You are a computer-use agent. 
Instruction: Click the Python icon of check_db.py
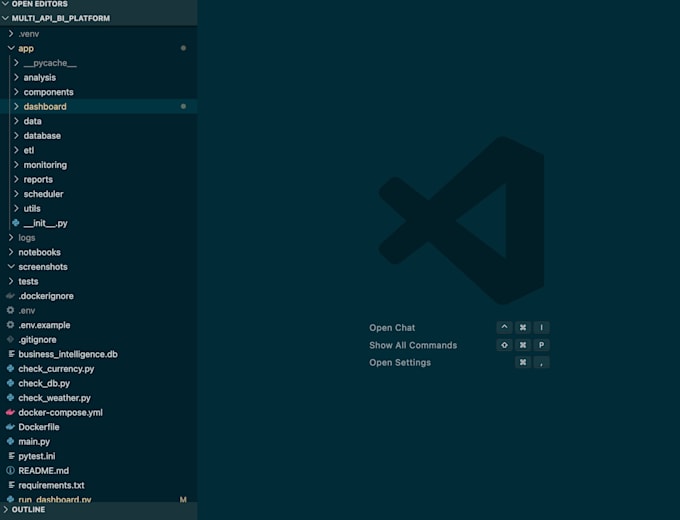[10, 383]
